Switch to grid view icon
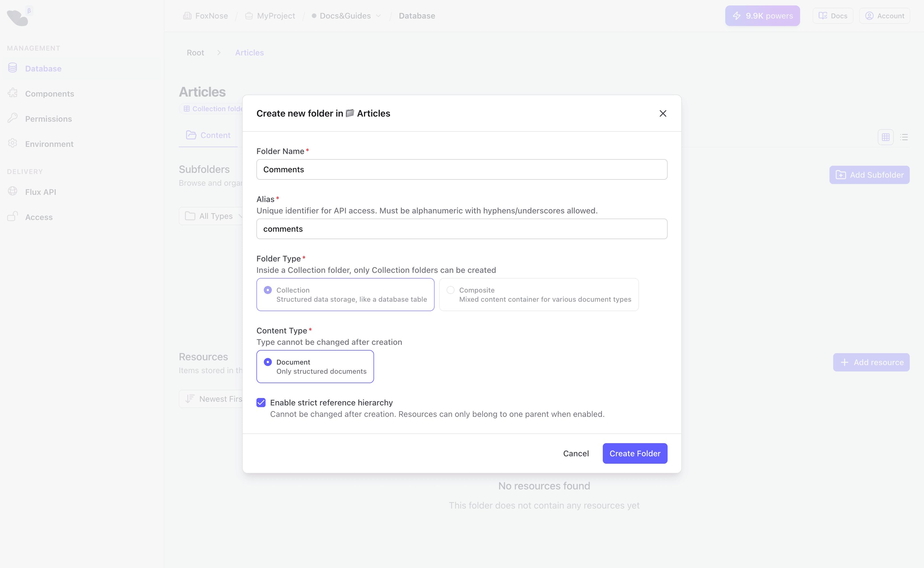924x568 pixels. tap(885, 137)
